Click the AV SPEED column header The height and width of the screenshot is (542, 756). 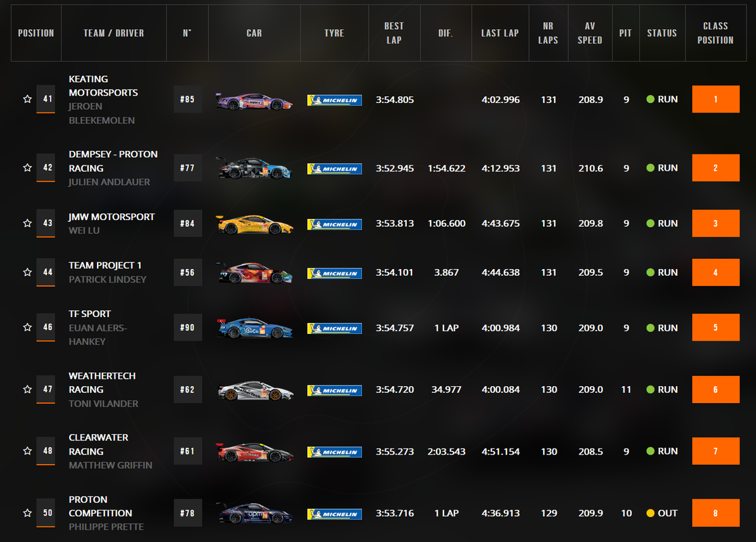(x=590, y=33)
